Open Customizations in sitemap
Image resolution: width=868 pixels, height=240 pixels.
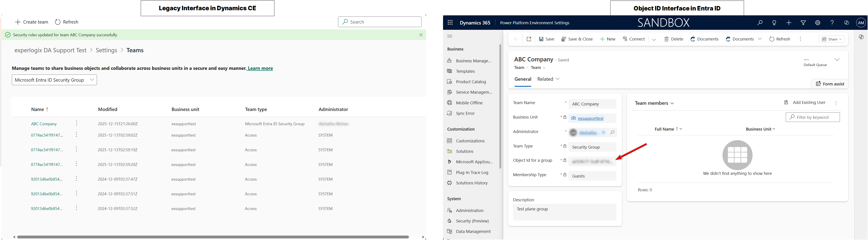tap(466, 141)
